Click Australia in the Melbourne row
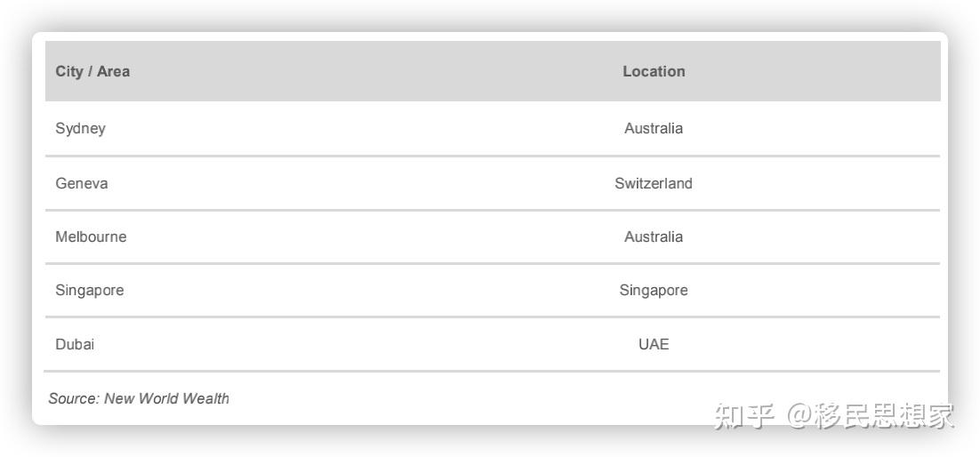The image size is (980, 457). point(654,237)
